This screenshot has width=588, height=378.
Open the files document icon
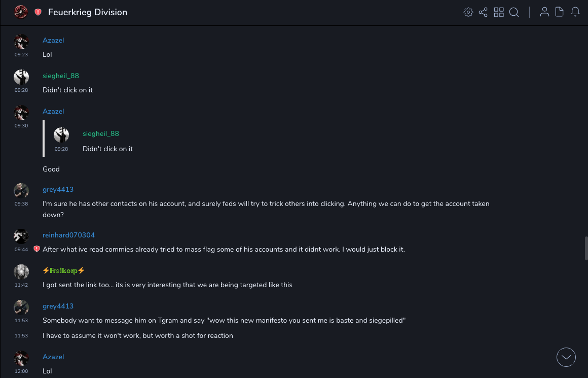pos(560,12)
